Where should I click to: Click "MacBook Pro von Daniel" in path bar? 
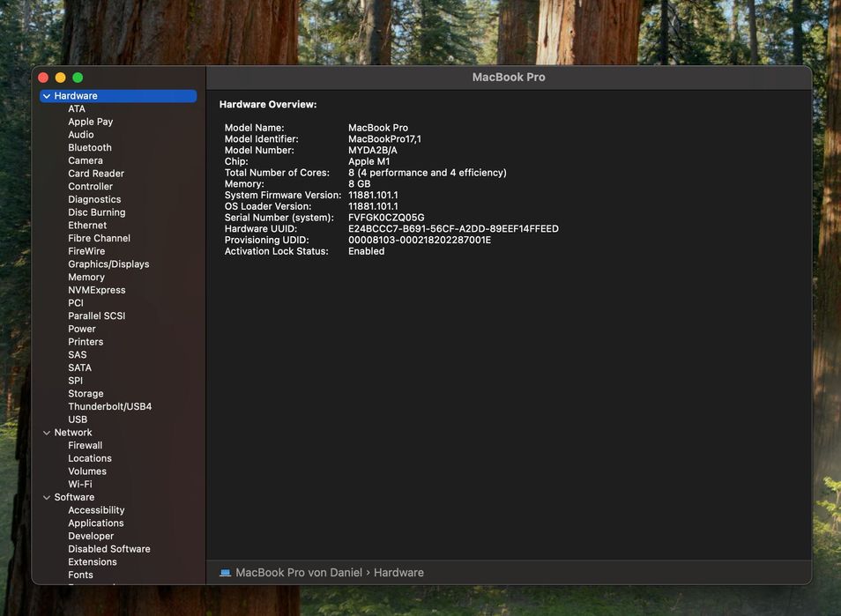299,573
